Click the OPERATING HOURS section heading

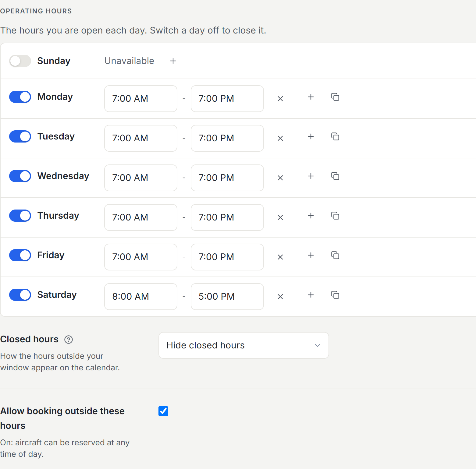click(x=36, y=11)
